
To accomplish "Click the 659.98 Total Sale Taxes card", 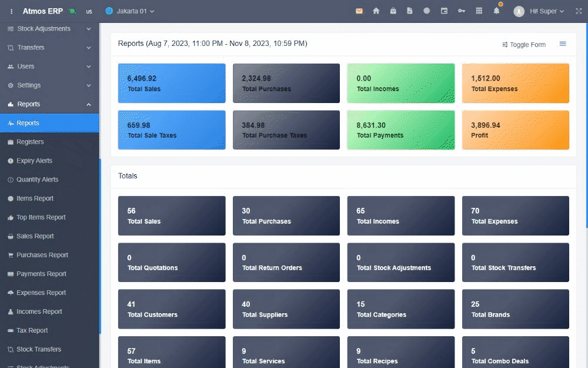I will pos(172,130).
